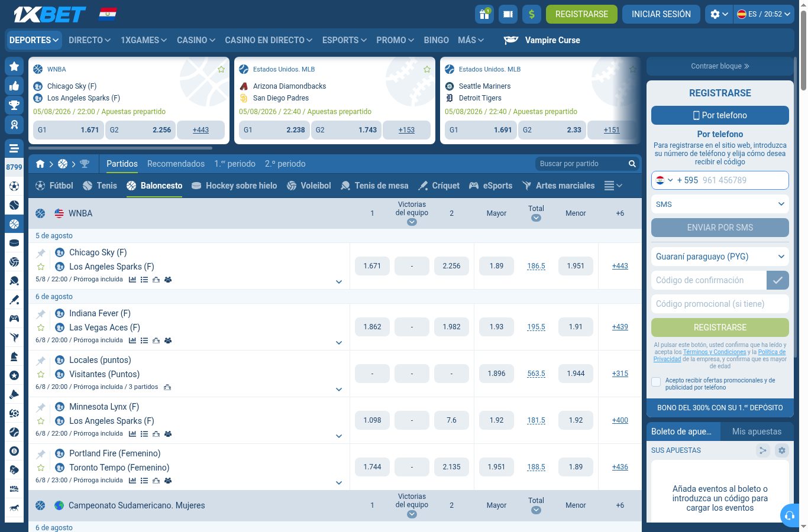Open CASINO menu
Screen dimensions: 808x532
tap(196, 40)
